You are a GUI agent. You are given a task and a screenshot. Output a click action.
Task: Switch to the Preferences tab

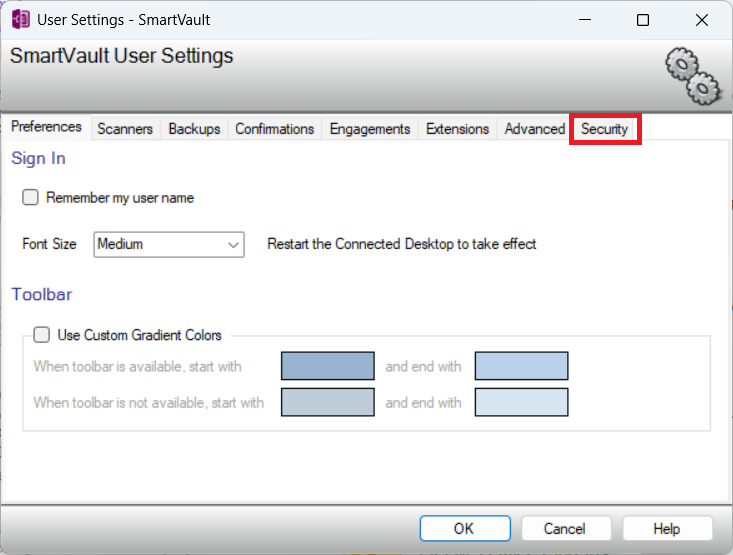tap(46, 127)
